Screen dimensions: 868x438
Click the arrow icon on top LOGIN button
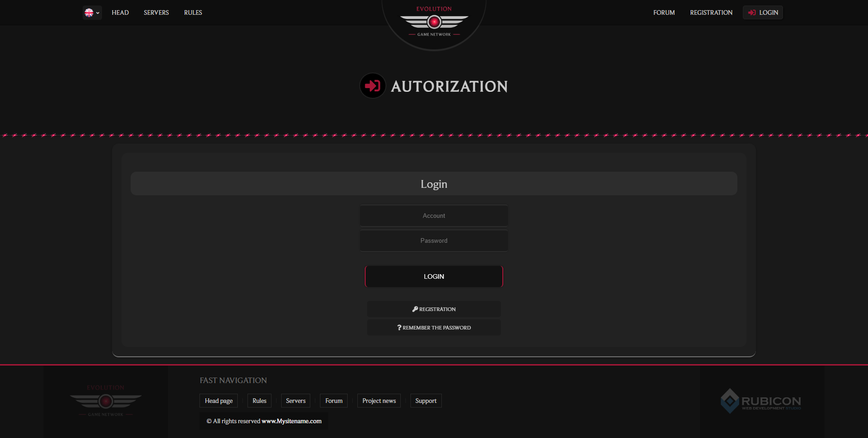752,12
